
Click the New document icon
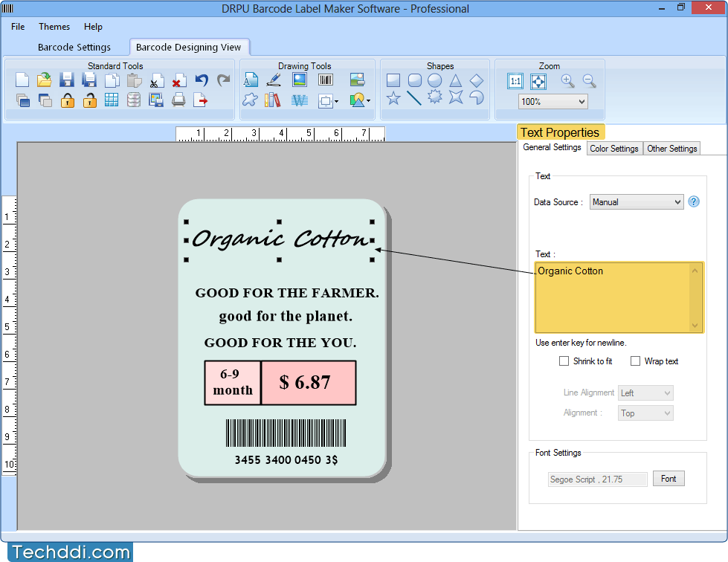click(22, 80)
